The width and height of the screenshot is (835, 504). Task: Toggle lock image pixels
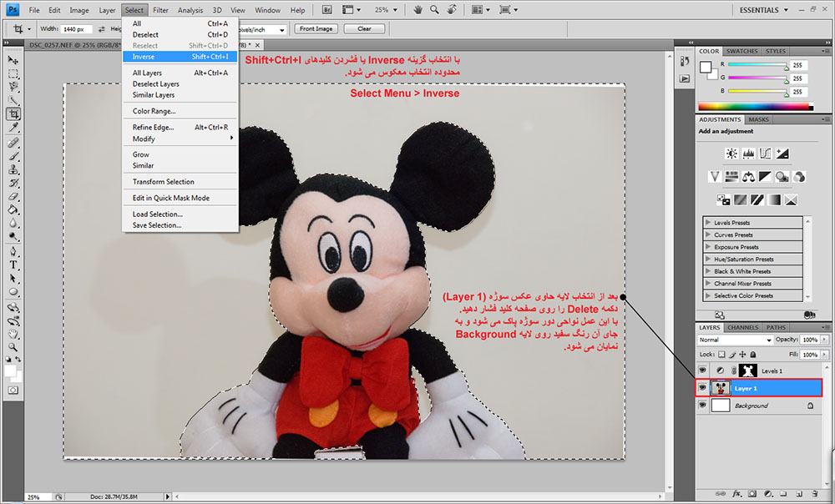pos(732,355)
